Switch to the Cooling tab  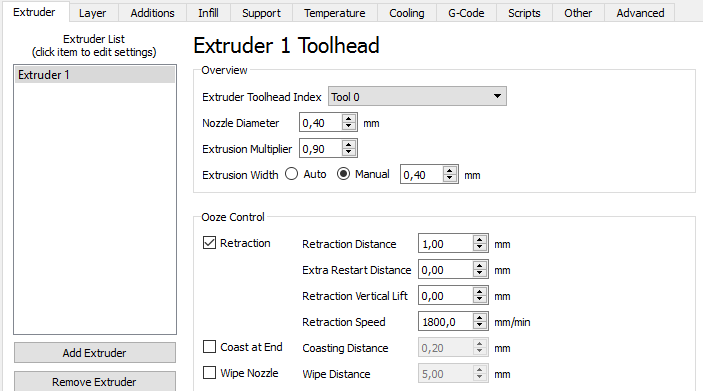point(407,13)
